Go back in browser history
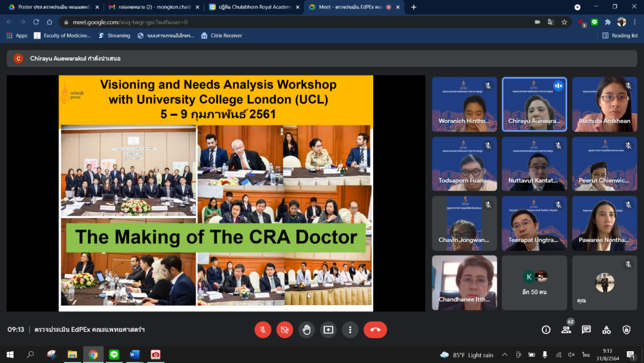 point(9,22)
